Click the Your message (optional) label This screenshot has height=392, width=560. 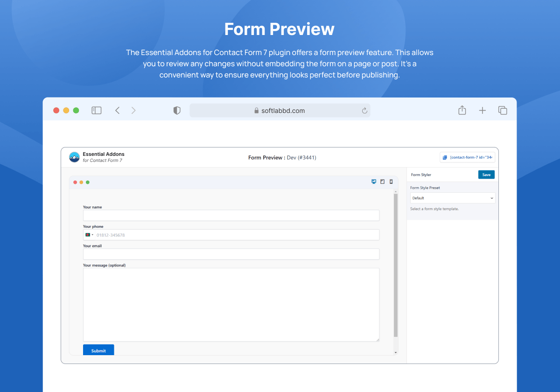pyautogui.click(x=105, y=265)
